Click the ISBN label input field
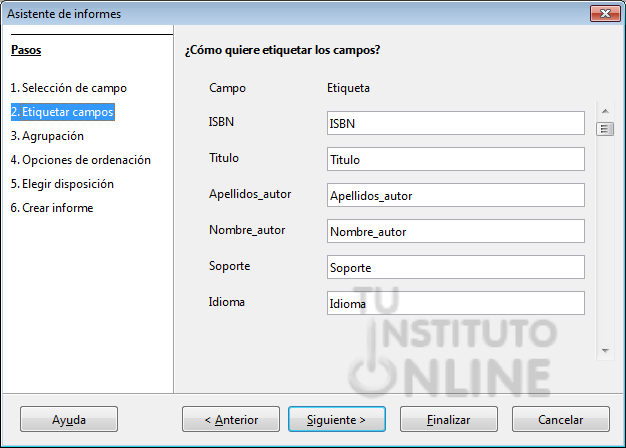This screenshot has height=448, width=626. pyautogui.click(x=456, y=123)
